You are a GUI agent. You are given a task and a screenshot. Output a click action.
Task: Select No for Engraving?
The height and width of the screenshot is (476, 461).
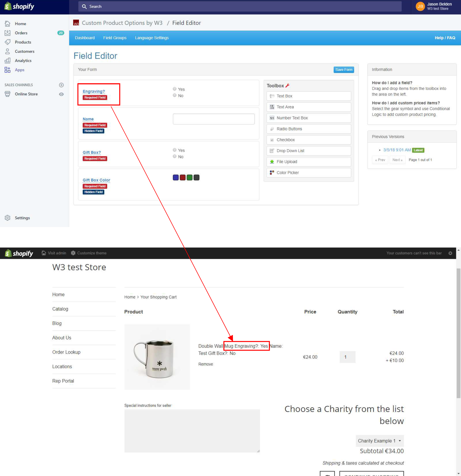point(174,95)
